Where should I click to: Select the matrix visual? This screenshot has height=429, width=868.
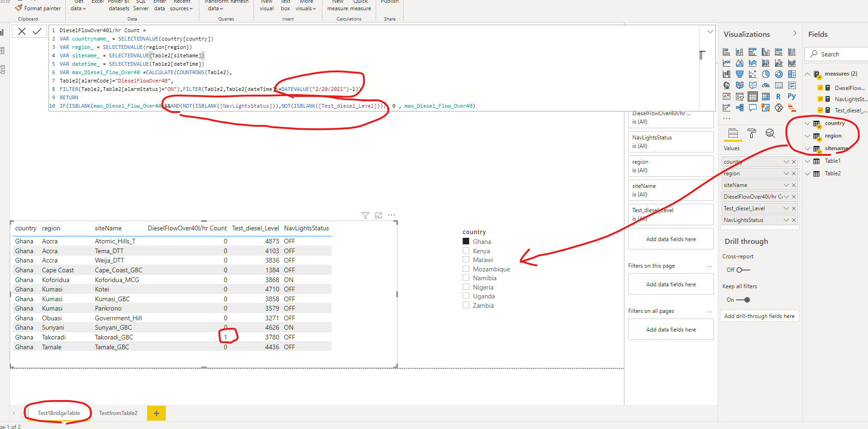point(766,97)
